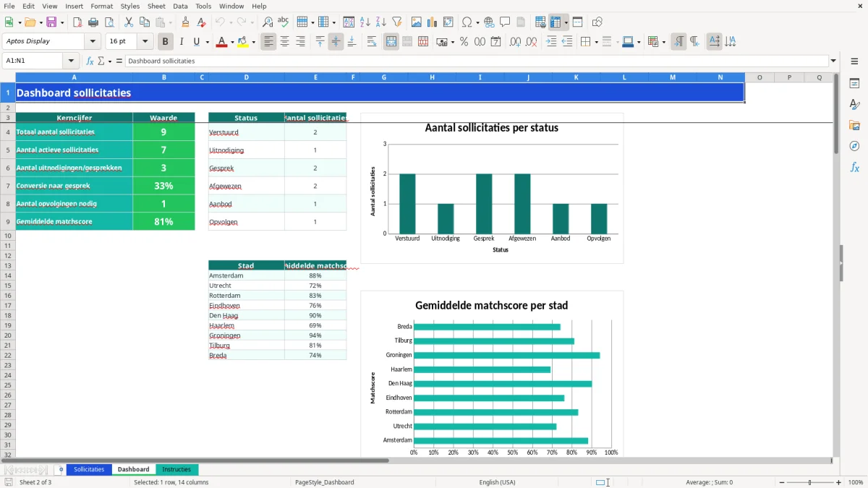868x488 pixels.
Task: Set center horizontally alignment
Action: pyautogui.click(x=285, y=42)
